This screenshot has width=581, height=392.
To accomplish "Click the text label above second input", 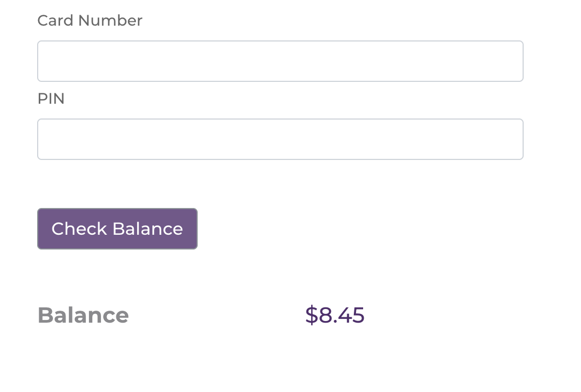I will (x=51, y=99).
